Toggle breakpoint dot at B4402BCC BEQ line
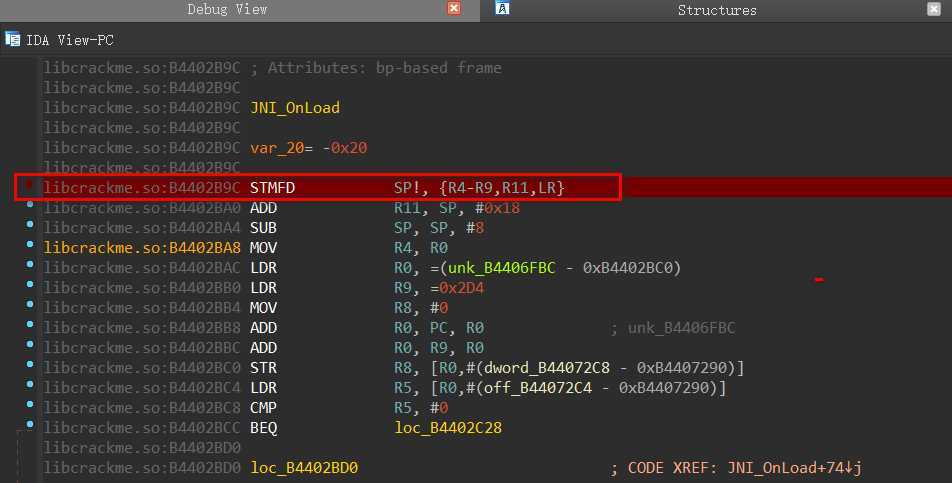Screen dimensions: 952x483 [x=29, y=425]
